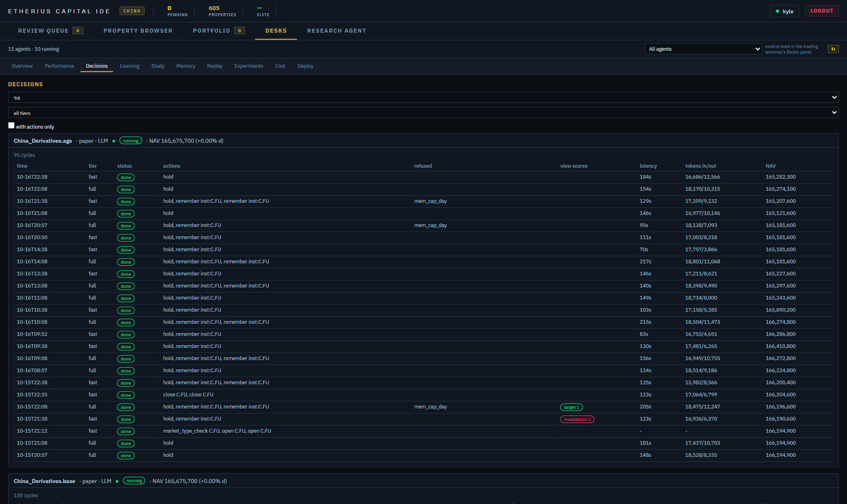Open the kyle user button

(784, 11)
